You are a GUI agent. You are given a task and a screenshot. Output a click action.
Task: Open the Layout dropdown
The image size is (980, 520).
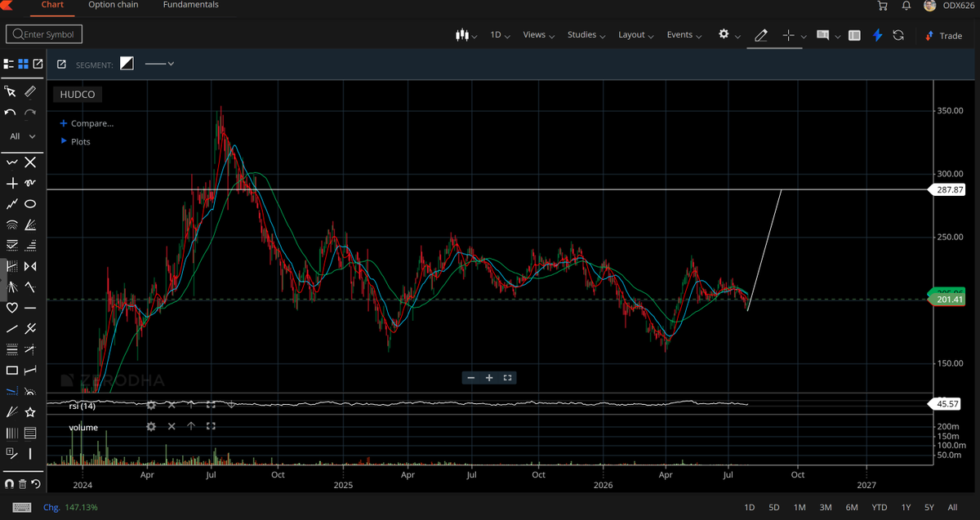[636, 35]
